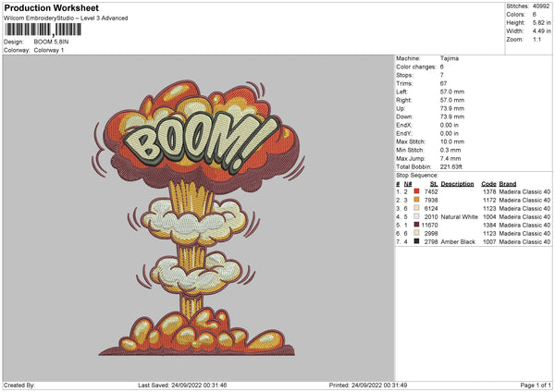Select the orange swatch beside stitch count 7938
The image size is (555, 392).
pyautogui.click(x=417, y=200)
